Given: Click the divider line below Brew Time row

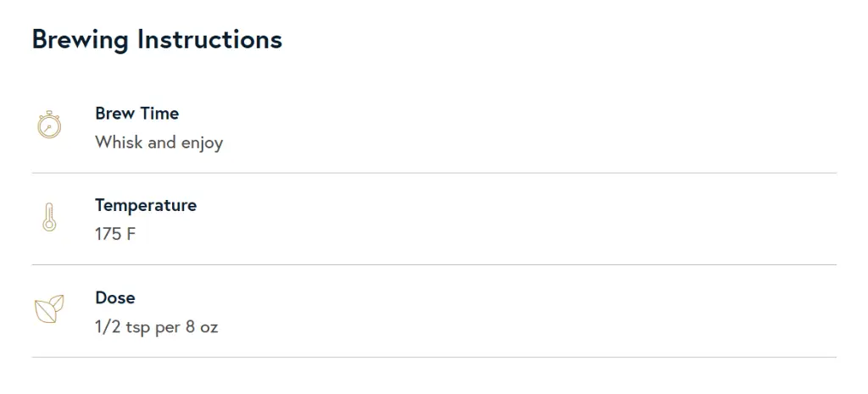Looking at the screenshot, I should (434, 173).
